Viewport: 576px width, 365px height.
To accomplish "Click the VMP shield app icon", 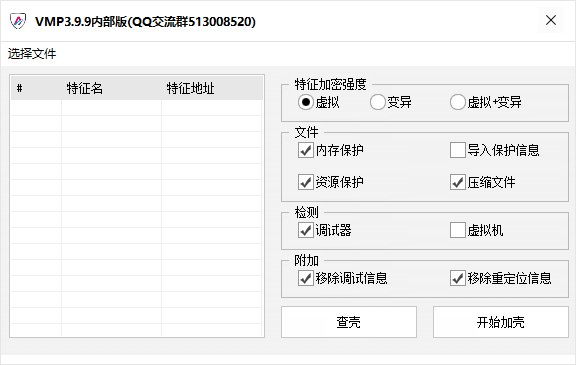I will 18,21.
